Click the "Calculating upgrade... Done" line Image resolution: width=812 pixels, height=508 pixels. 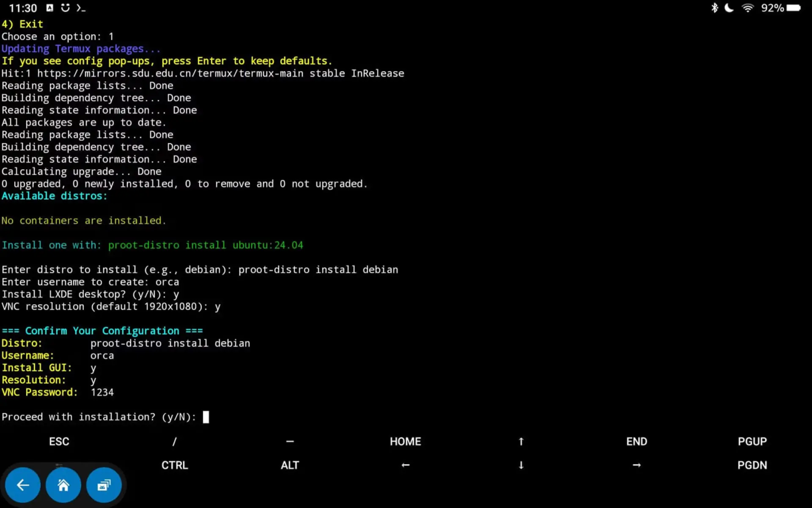[82, 172]
